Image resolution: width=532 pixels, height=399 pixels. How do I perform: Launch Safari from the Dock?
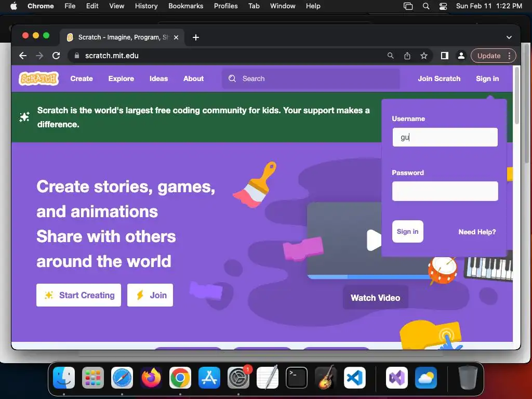pos(122,378)
